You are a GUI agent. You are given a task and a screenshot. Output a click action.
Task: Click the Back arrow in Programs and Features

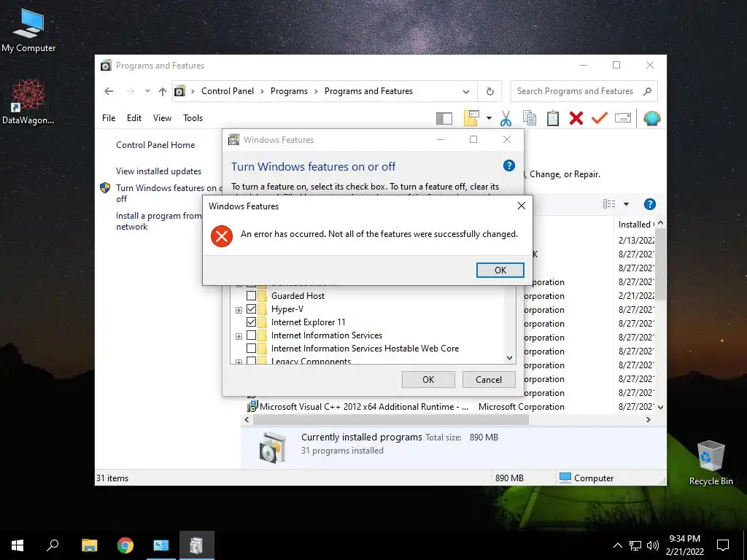tap(109, 91)
